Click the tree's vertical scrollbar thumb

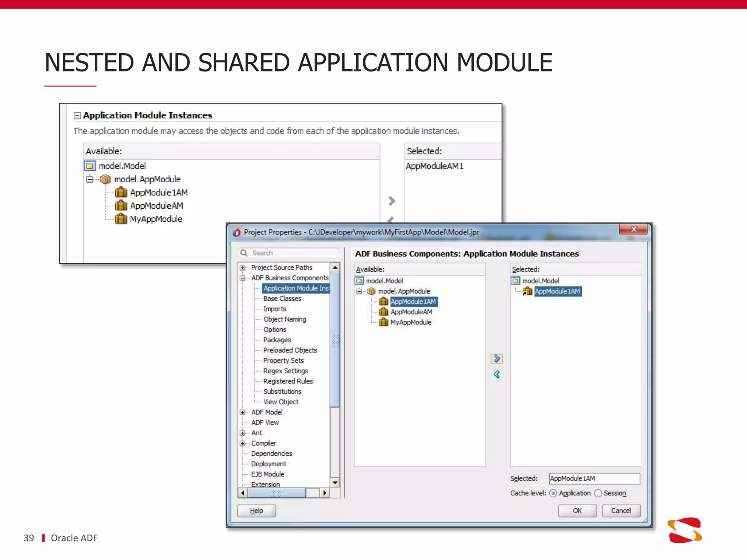coord(335,340)
